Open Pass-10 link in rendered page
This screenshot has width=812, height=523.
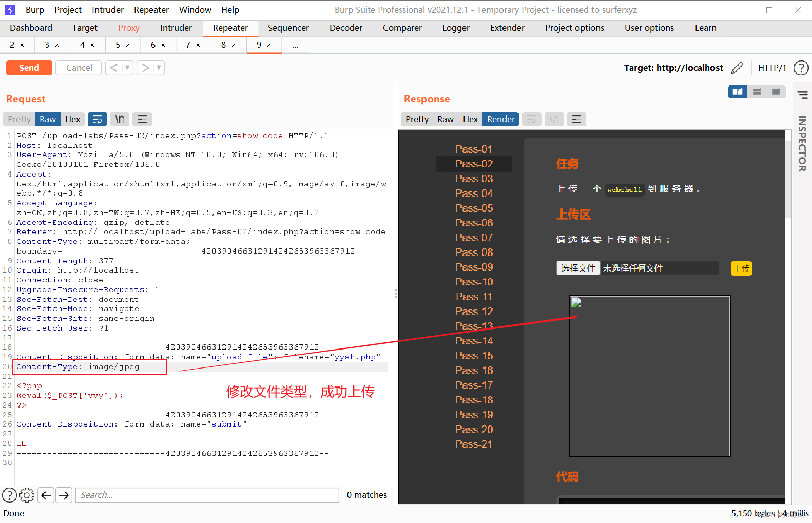[x=474, y=282]
